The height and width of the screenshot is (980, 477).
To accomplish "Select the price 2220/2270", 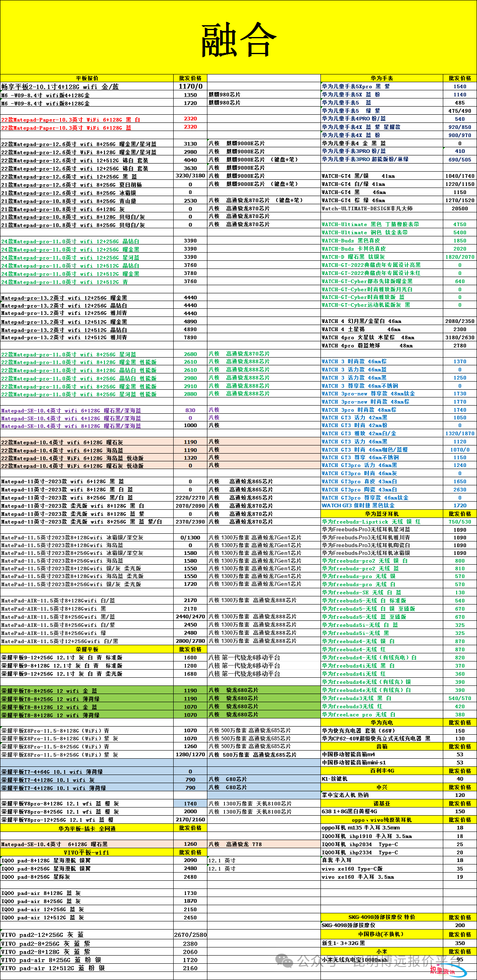I will 190,498.
